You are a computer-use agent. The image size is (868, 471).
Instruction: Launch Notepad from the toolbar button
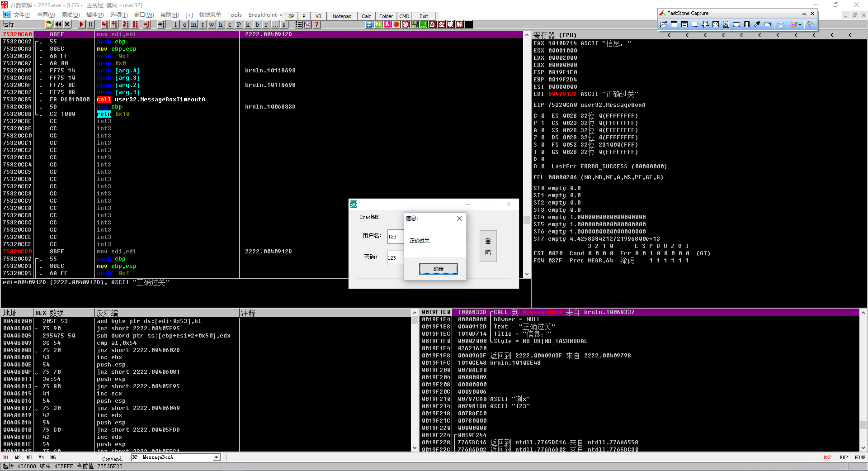pyautogui.click(x=342, y=16)
